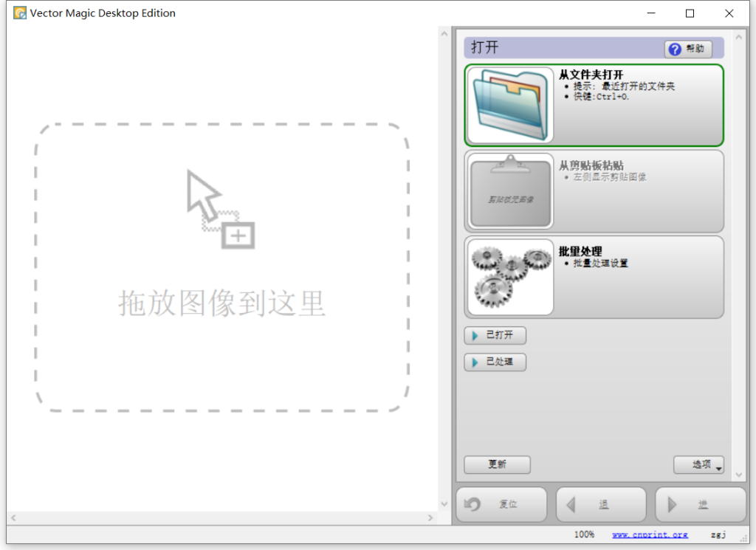Click the 更新 button
The width and height of the screenshot is (756, 550).
coord(497,465)
